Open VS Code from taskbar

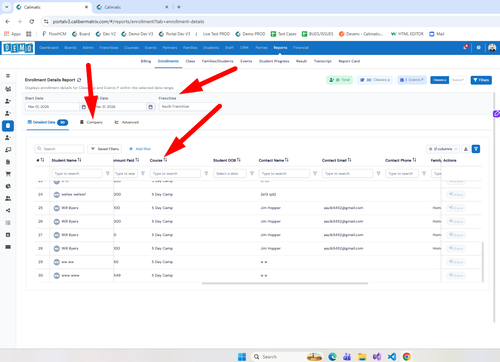coord(392,357)
